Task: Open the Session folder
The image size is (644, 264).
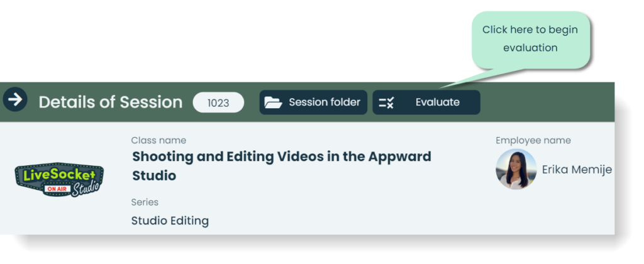Action: [313, 102]
